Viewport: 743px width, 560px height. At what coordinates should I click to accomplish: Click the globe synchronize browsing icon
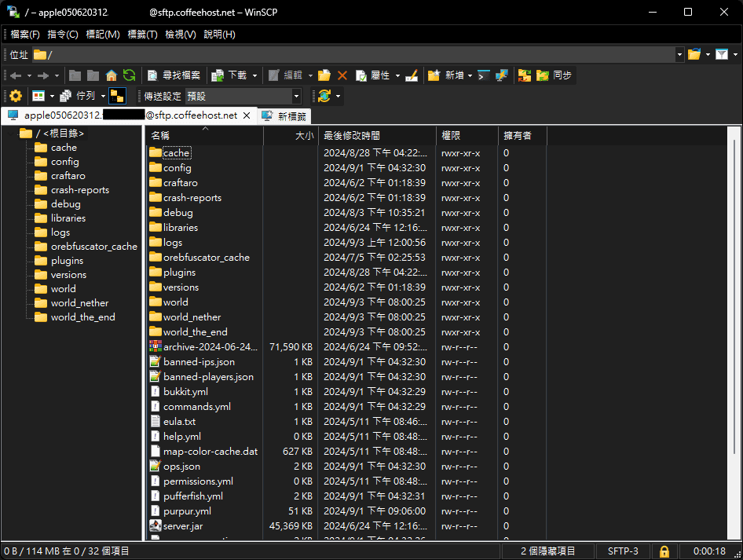coord(324,96)
